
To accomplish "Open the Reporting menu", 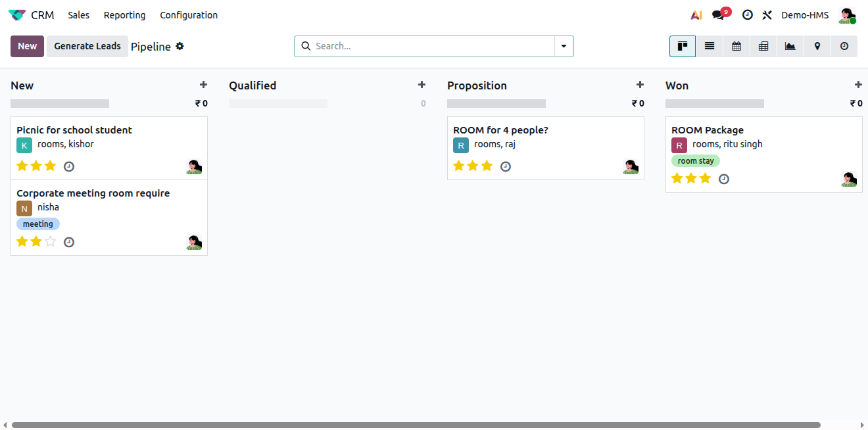I will tap(124, 15).
